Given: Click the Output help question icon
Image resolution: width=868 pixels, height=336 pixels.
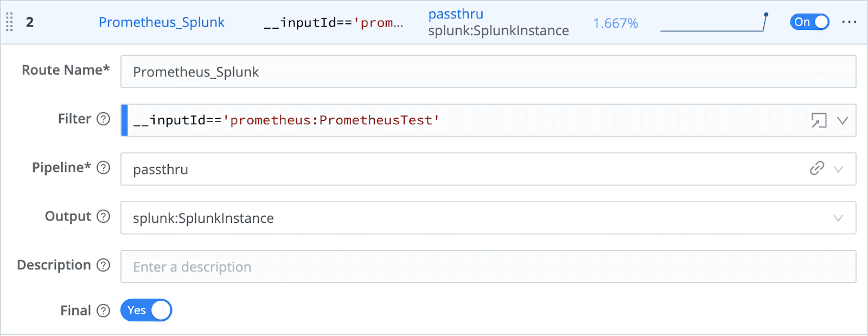Looking at the screenshot, I should (x=103, y=217).
